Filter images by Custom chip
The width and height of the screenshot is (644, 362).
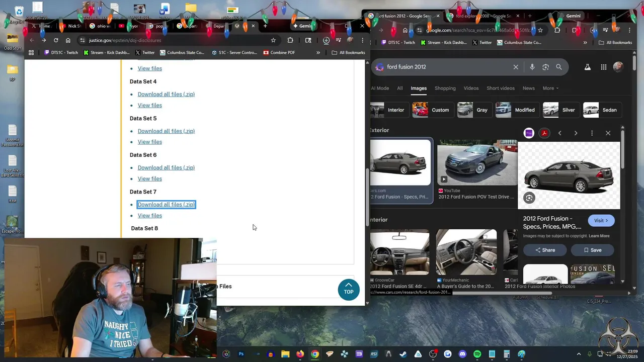pyautogui.click(x=433, y=110)
